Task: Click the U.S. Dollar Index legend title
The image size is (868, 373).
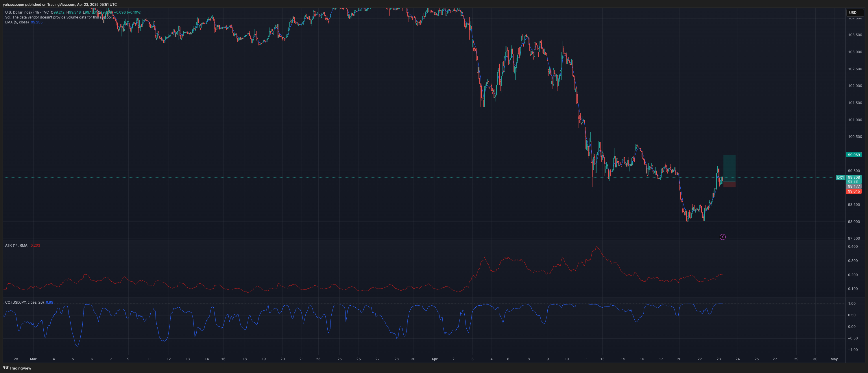Action: (x=27, y=12)
